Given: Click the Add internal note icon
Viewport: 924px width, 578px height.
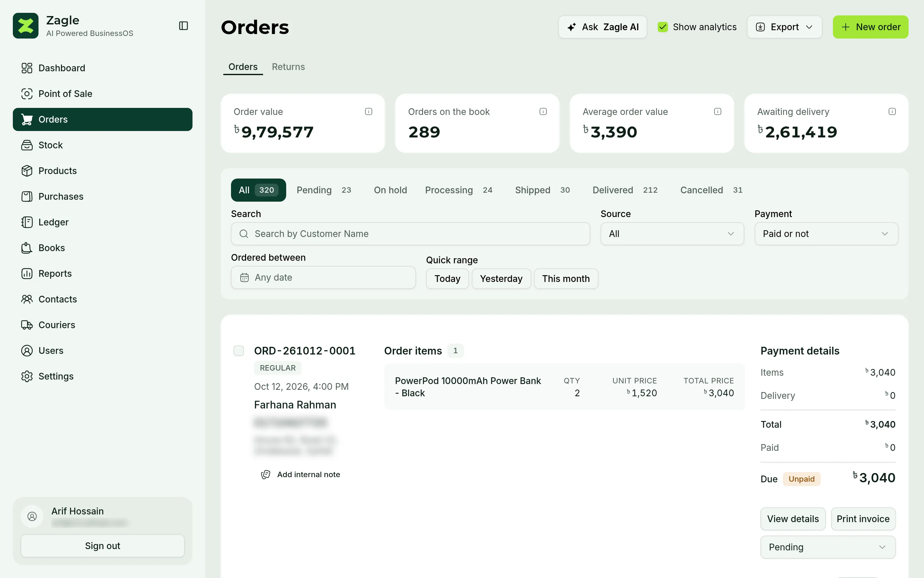Looking at the screenshot, I should [x=266, y=474].
